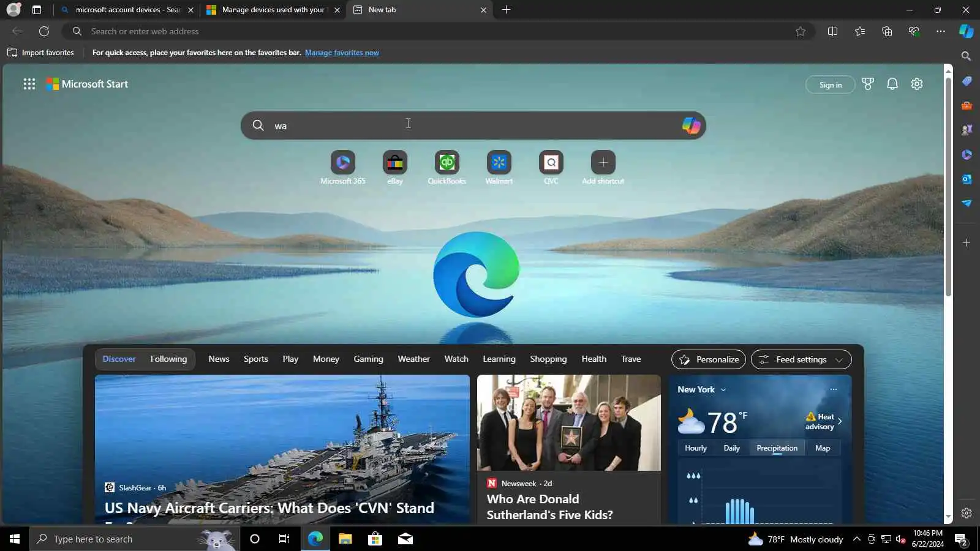Open sidebar Search icon
Screen dimensions: 980x551
point(967,56)
